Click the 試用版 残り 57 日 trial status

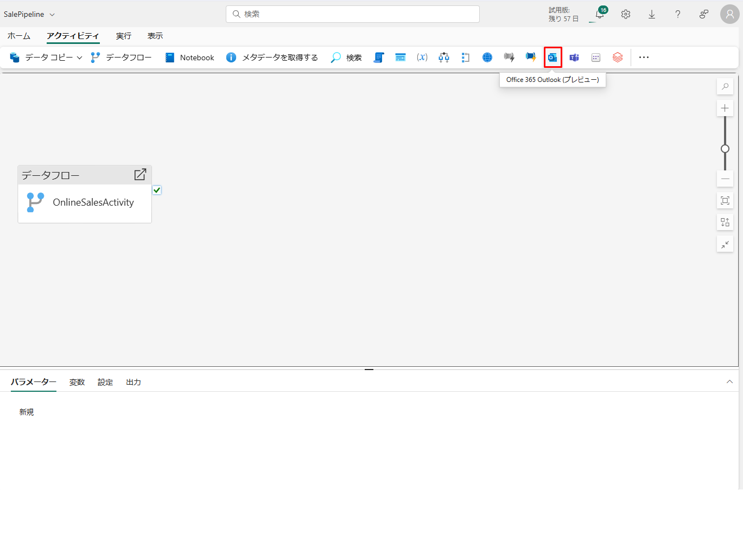[564, 15]
